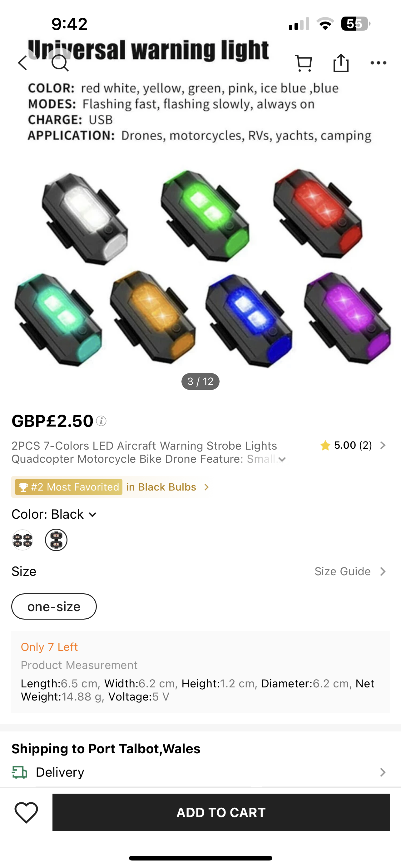Tap the price info icon
Screen dimensions: 401x868
101,421
